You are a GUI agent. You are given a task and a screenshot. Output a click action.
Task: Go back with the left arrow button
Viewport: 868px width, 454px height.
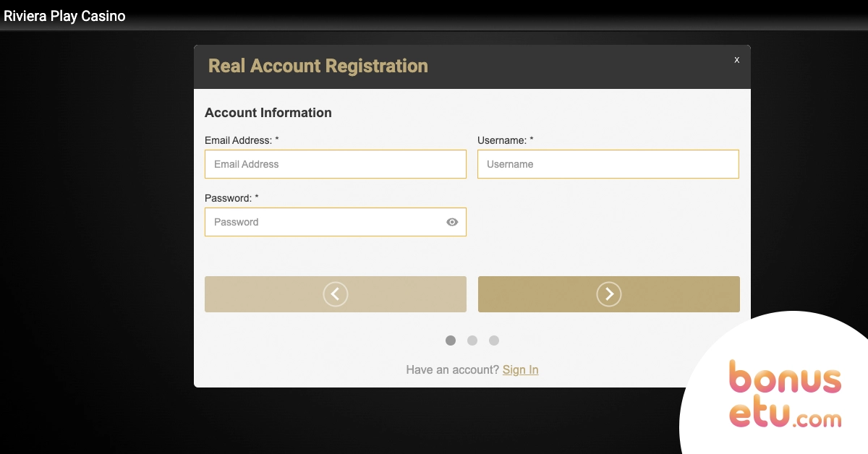(x=336, y=294)
